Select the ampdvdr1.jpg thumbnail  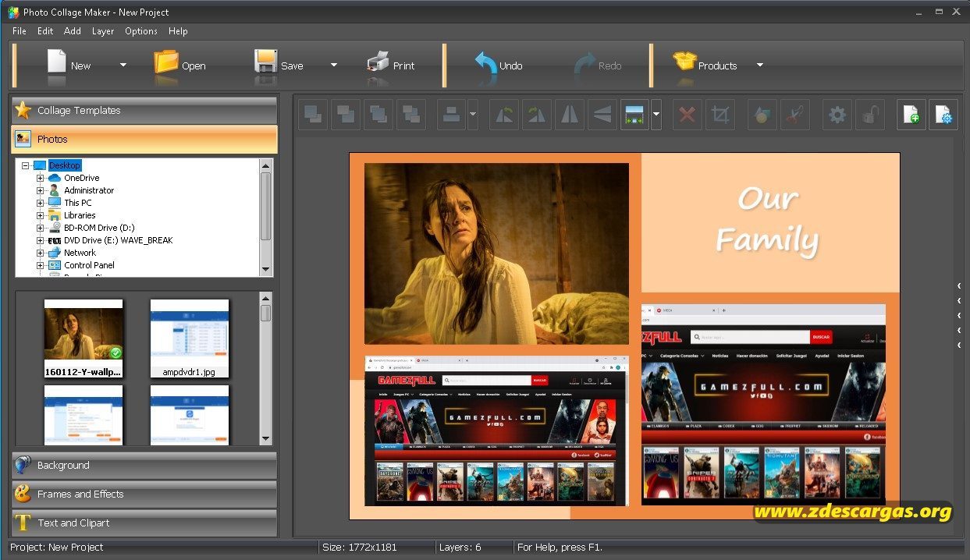(x=189, y=338)
